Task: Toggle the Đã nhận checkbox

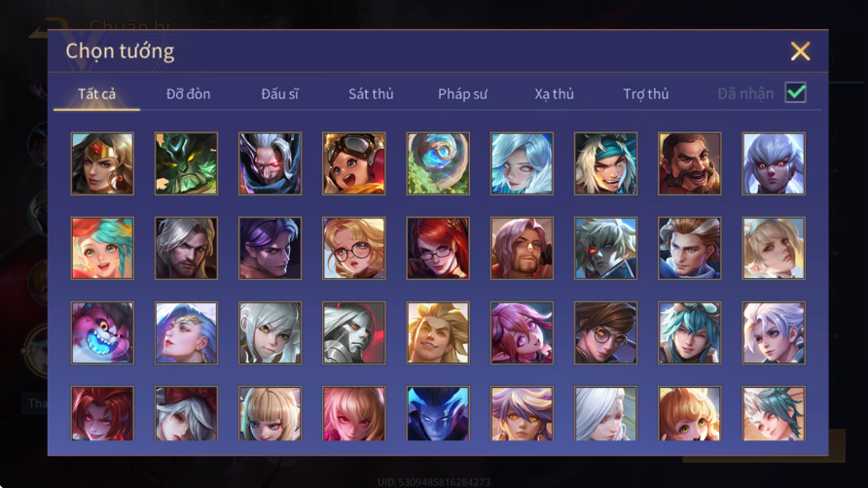Action: point(795,92)
